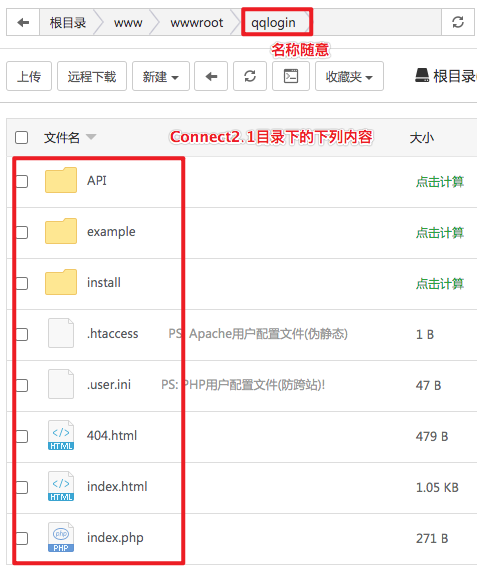The width and height of the screenshot is (477, 576).
Task: Click the back arrow in the path bar
Action: pyautogui.click(x=23, y=22)
